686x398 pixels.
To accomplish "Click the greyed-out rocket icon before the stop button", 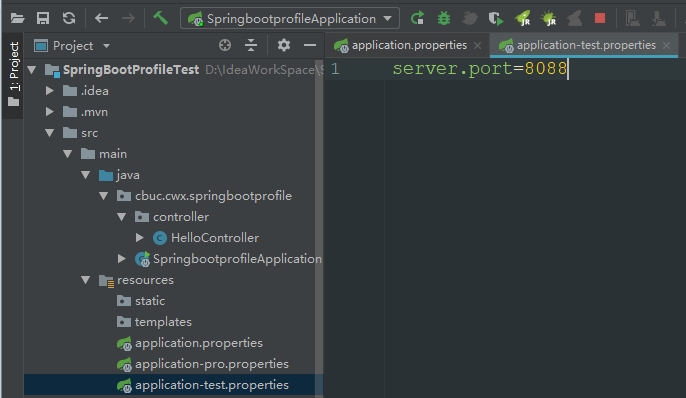I will point(574,18).
